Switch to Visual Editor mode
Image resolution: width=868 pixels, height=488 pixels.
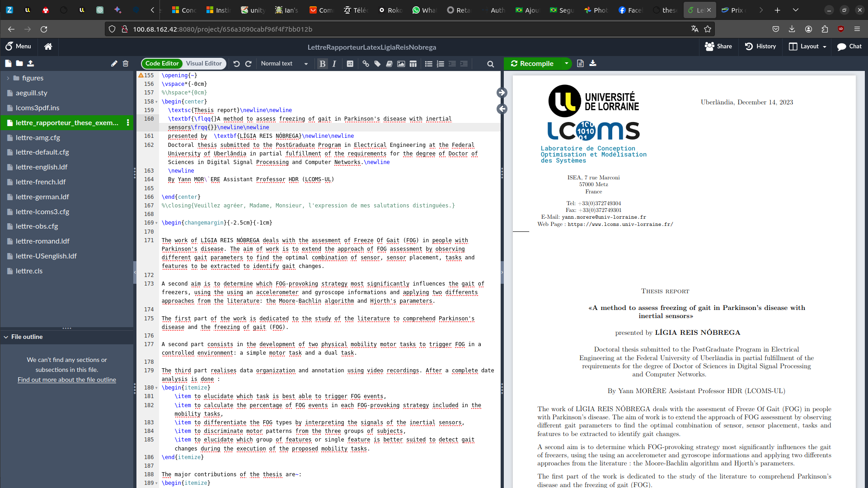tap(204, 64)
